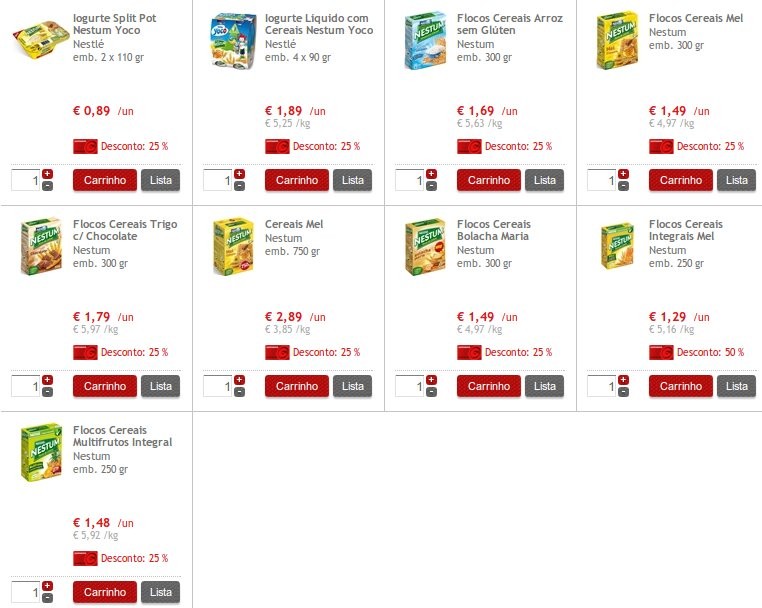Open Flocos Cereais Integrais Mel product link

pos(685,230)
